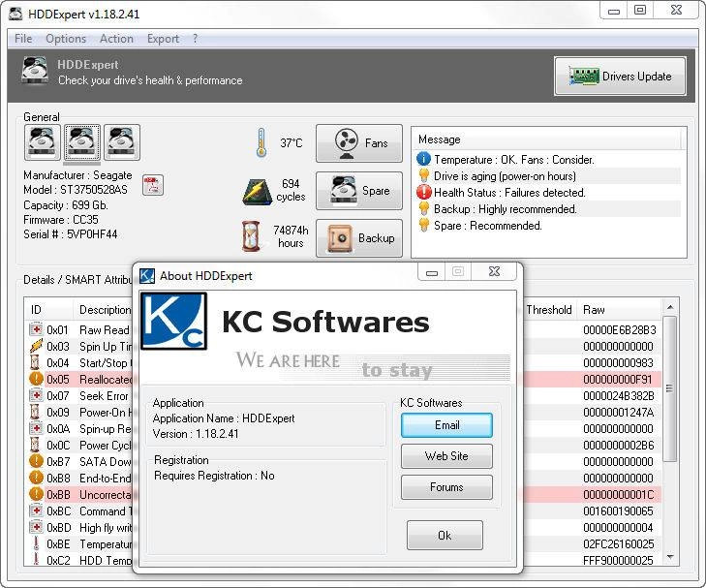
Task: Select raw value 02FC26160025
Action: click(x=618, y=543)
